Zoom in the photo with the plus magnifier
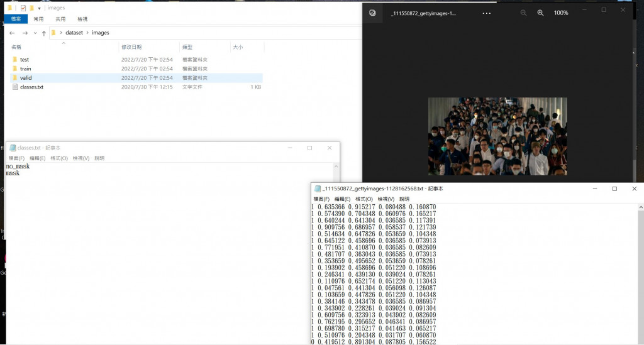The height and width of the screenshot is (345, 644). tap(540, 13)
